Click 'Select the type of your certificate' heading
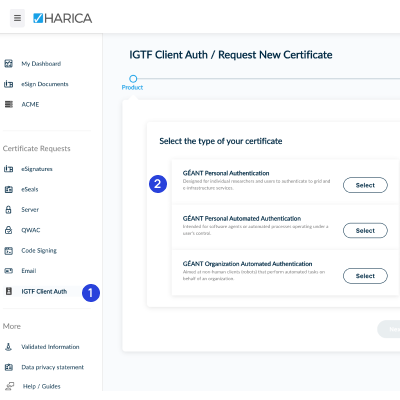The image size is (400, 400). pos(221,141)
